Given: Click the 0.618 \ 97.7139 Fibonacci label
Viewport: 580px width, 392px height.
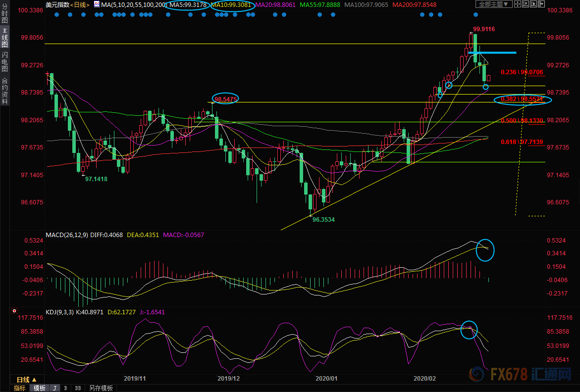Looking at the screenshot, I should point(522,142).
